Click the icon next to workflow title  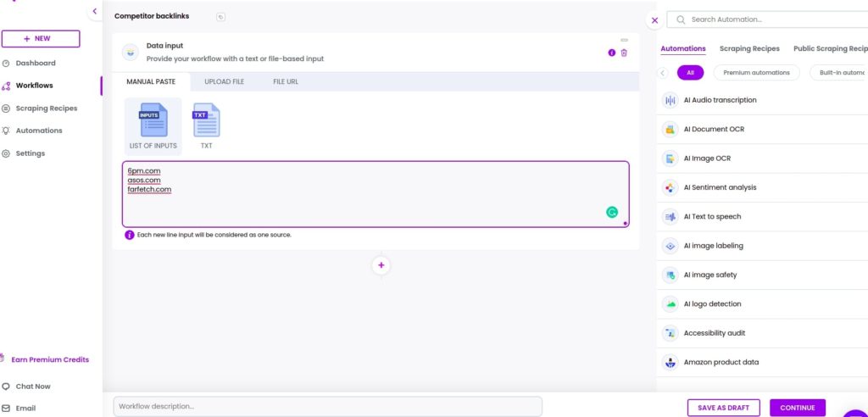coord(221,17)
